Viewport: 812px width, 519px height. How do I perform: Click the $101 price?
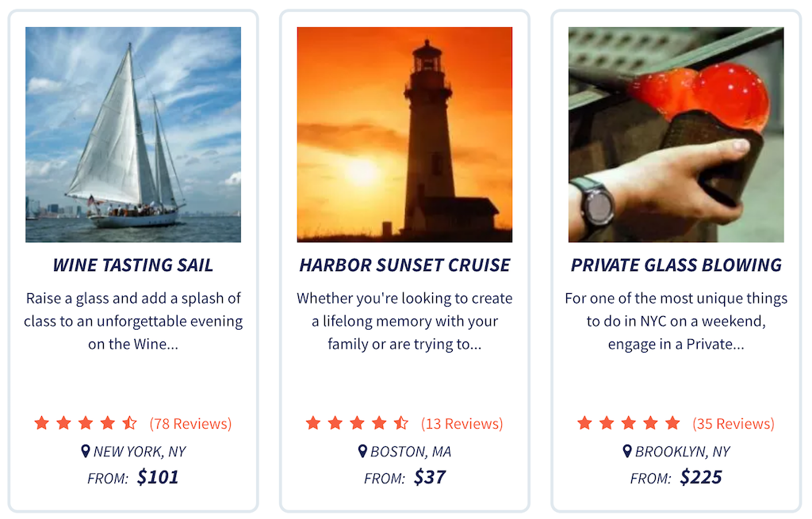(x=158, y=477)
